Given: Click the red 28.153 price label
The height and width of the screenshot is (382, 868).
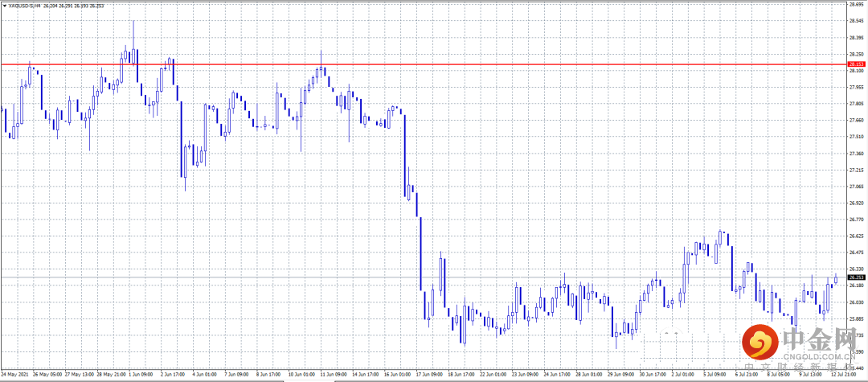Looking at the screenshot, I should [x=857, y=64].
